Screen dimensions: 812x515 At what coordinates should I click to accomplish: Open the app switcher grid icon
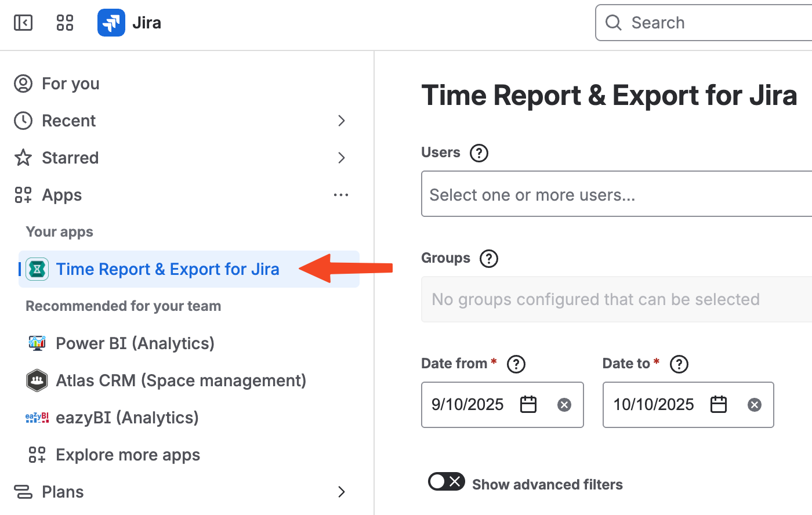(65, 23)
